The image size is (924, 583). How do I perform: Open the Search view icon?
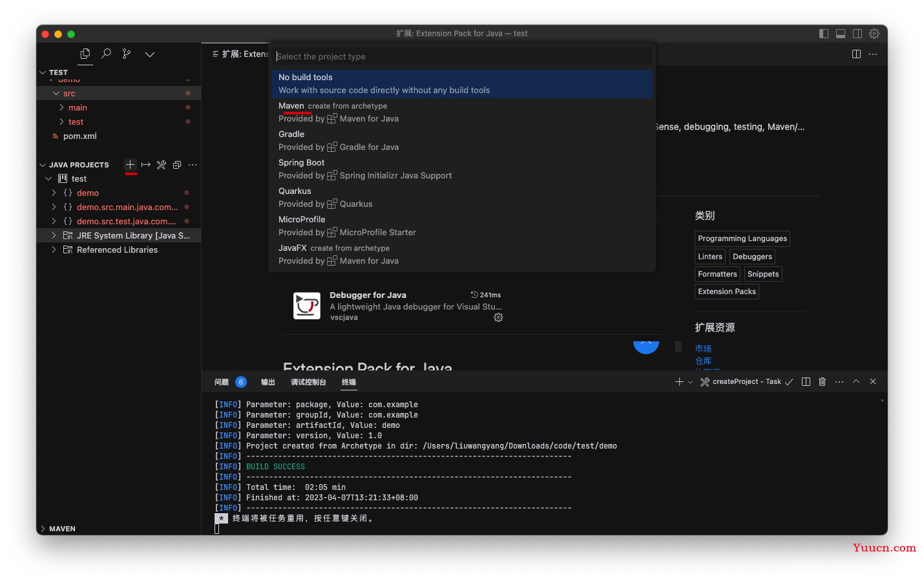(107, 54)
